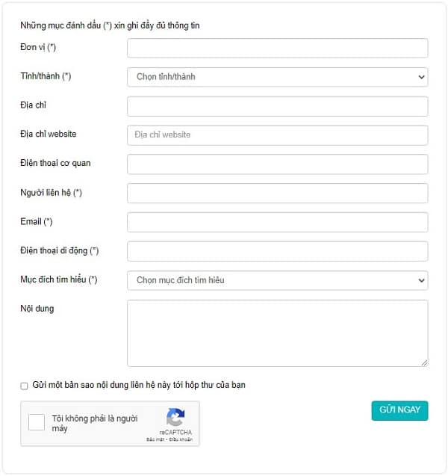Focus the Email input field

coord(278,222)
